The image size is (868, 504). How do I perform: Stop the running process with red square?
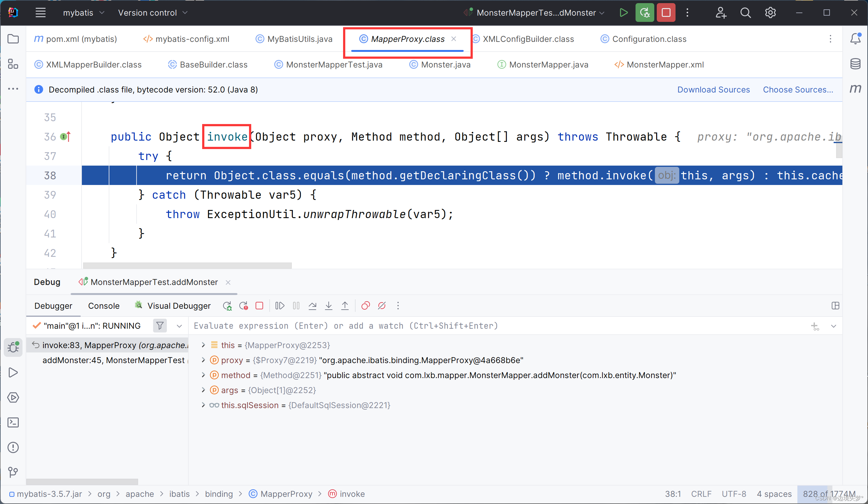tap(666, 13)
